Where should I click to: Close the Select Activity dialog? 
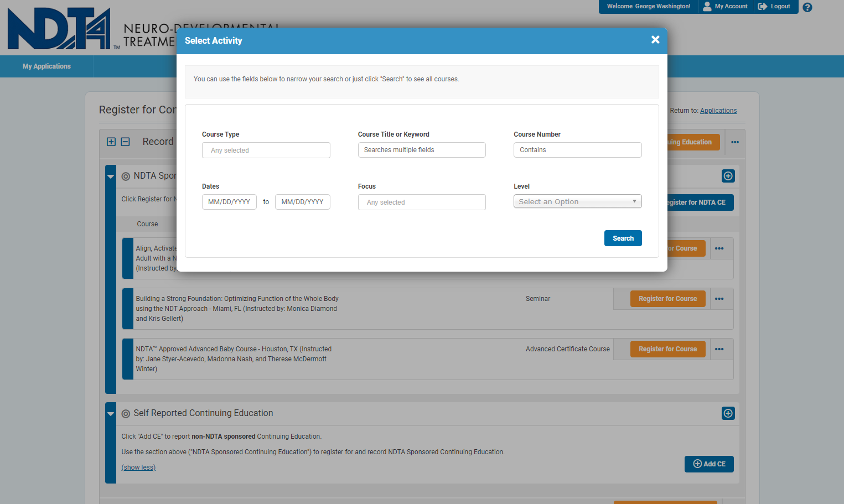[x=655, y=40]
